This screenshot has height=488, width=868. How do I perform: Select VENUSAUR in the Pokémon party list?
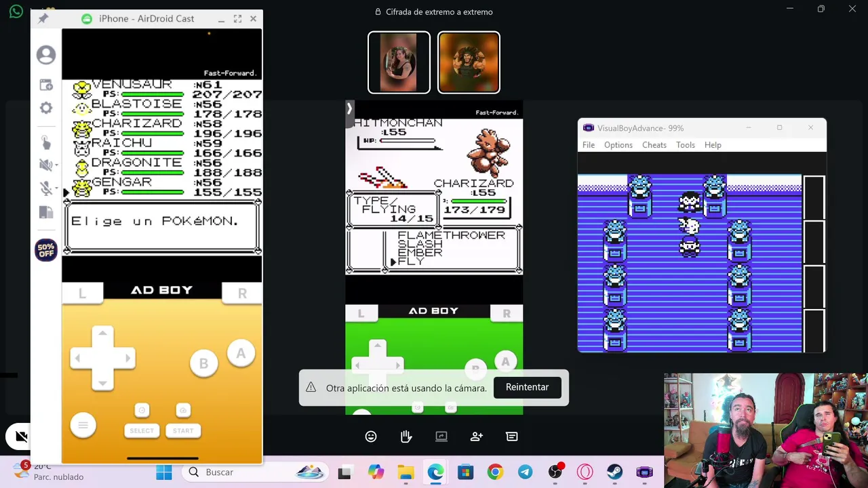pos(132,84)
